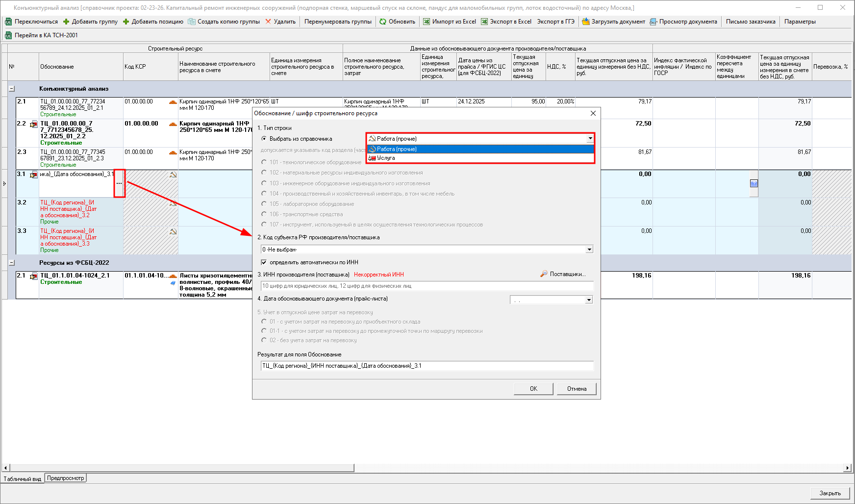855x504 pixels.
Task: Open region code dropdown '0 -Не выбран-'
Action: tap(589, 250)
